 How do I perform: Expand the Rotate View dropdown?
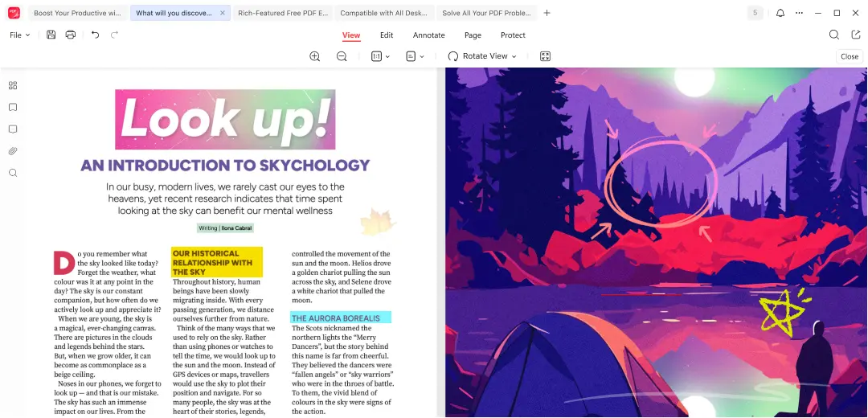point(482,56)
